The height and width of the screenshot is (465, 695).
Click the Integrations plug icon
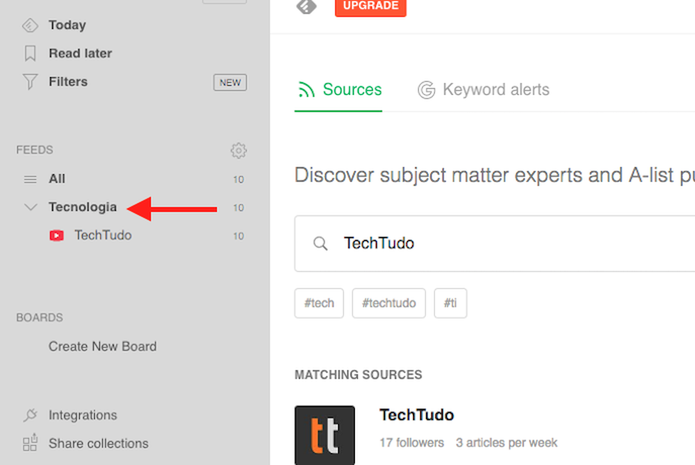point(30,415)
